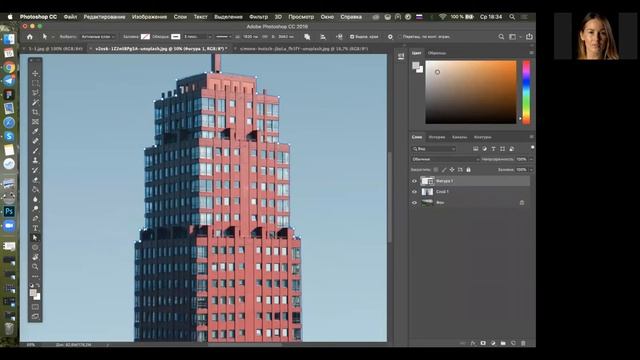Select the Move tool in the toolbox

pyautogui.click(x=35, y=73)
